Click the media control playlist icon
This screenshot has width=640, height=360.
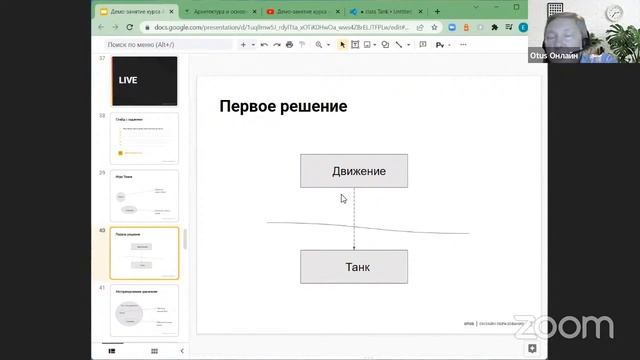click(x=509, y=27)
